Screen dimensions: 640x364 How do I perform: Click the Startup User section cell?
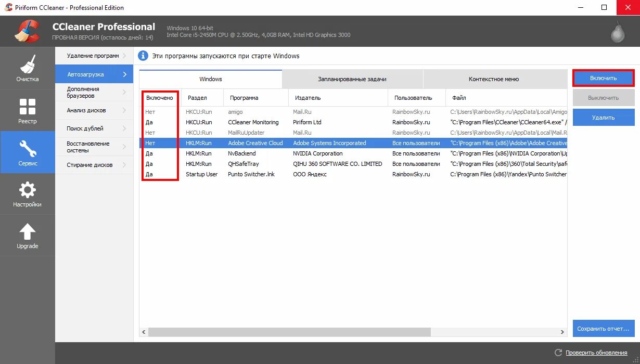coord(202,174)
